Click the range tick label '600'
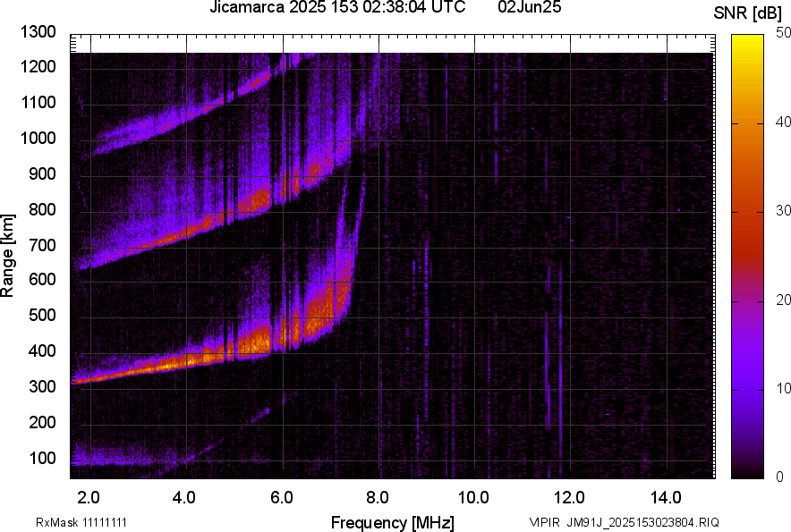791x532 pixels. point(42,279)
